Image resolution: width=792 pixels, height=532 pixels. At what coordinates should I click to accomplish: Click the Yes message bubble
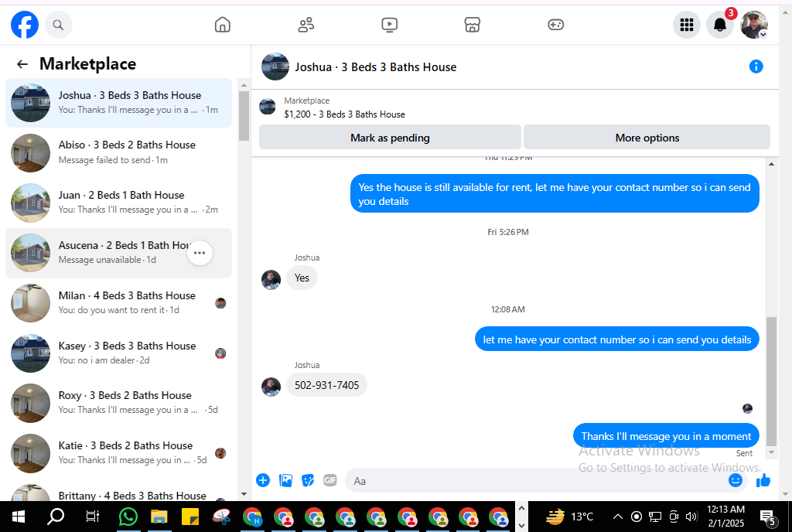(302, 278)
